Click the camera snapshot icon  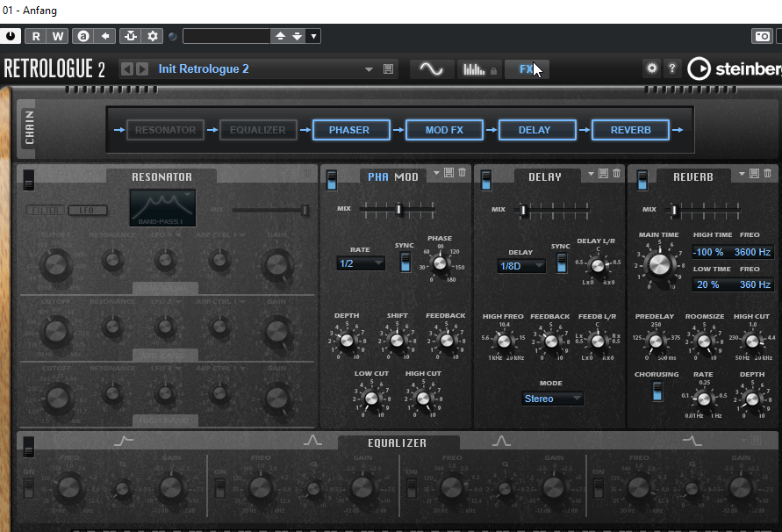click(x=762, y=36)
